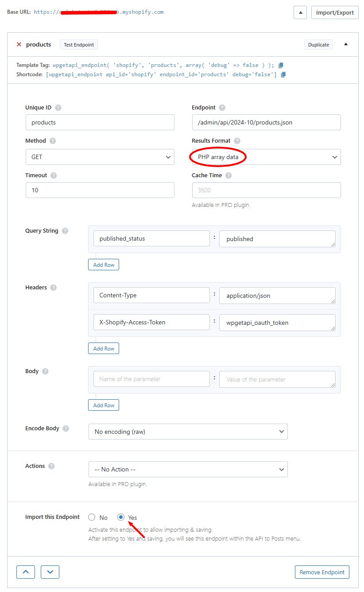This screenshot has height=592, width=364.
Task: Move the endpoint up using the up arrow
Action: (25, 572)
